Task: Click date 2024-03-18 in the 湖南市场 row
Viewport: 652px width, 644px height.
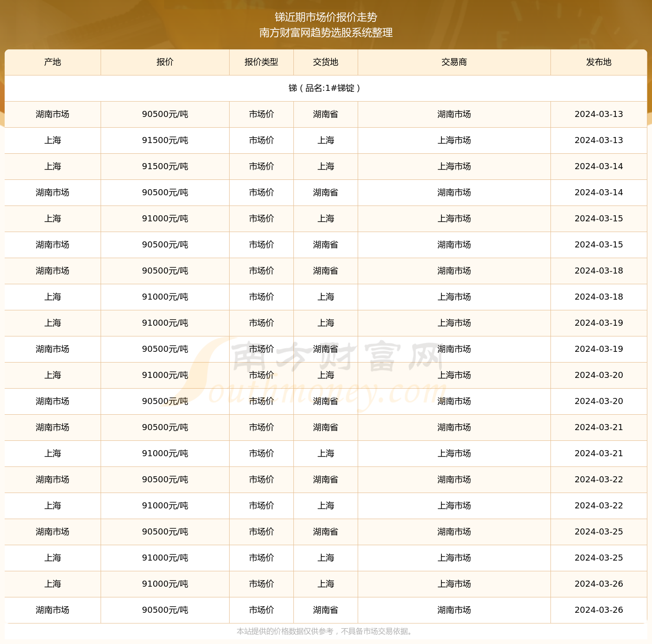Action: pyautogui.click(x=598, y=271)
